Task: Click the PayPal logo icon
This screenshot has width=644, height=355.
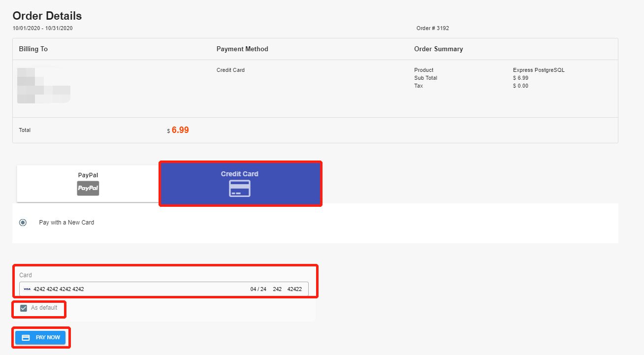Action: [x=89, y=188]
